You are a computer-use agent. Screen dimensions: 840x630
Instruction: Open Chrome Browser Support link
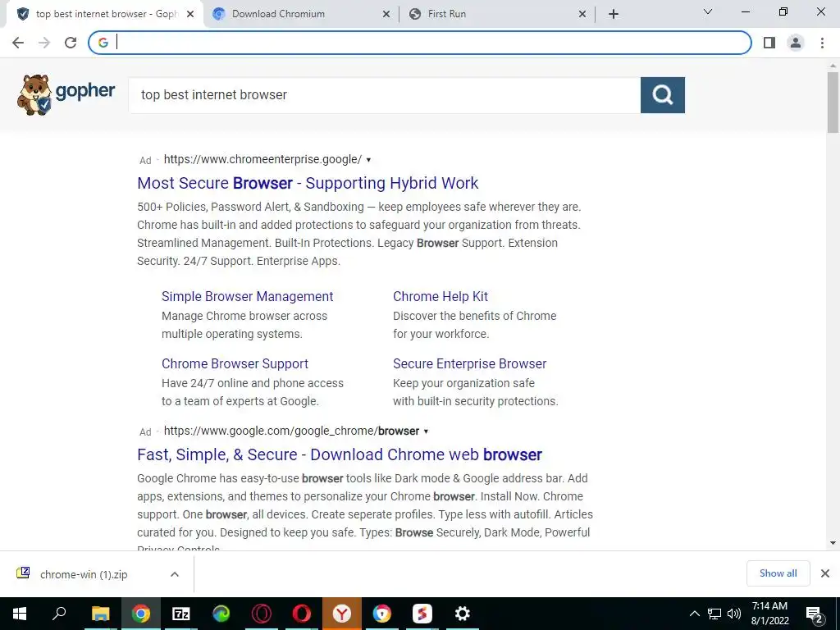[x=235, y=363]
